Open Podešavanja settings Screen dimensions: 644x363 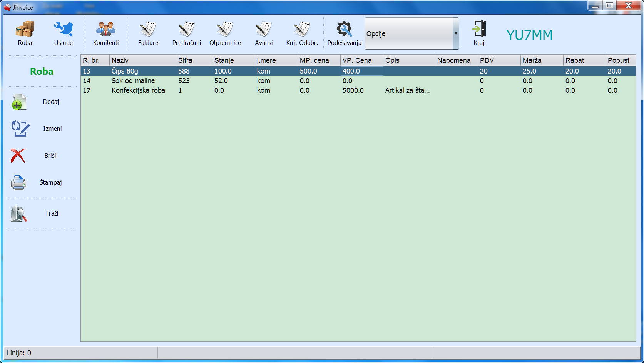[344, 33]
